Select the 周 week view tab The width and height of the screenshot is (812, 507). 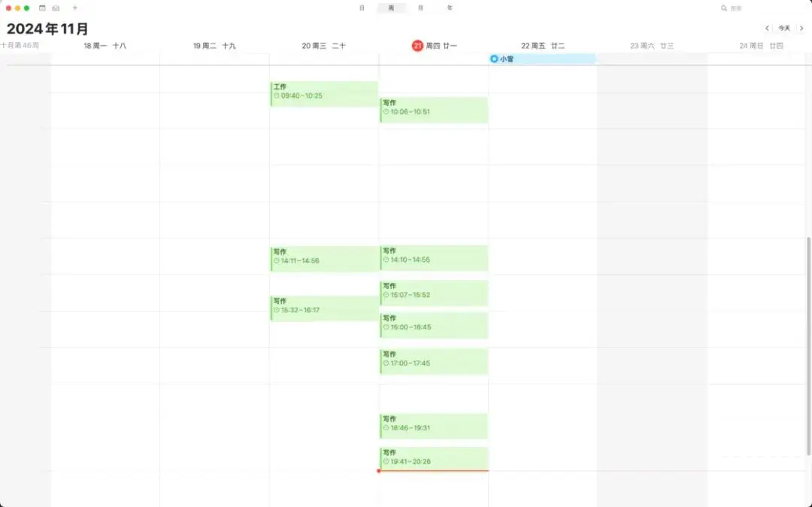click(391, 8)
